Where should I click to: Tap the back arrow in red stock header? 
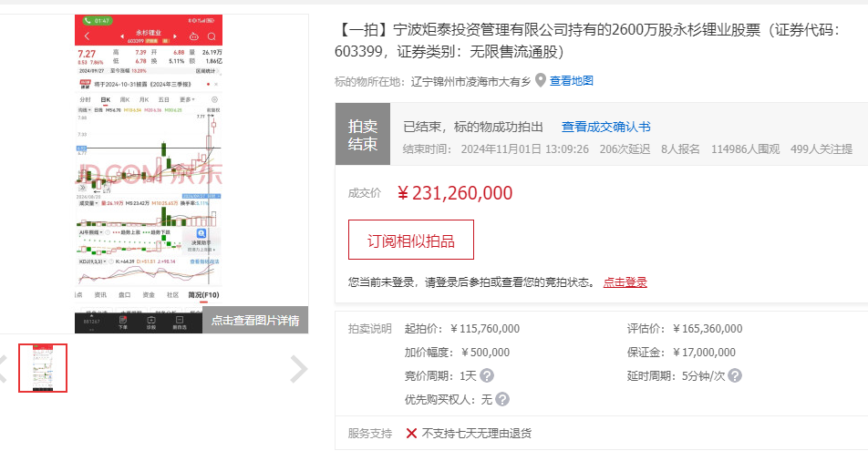86,36
